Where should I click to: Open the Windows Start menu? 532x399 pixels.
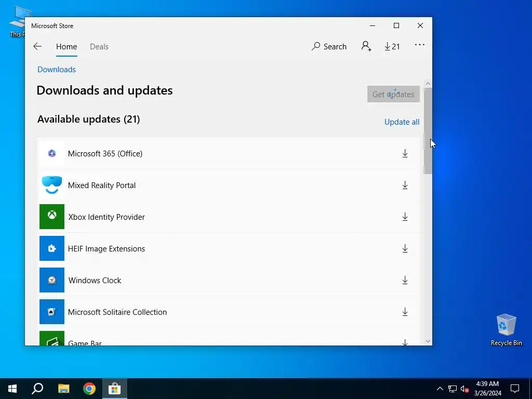12,389
